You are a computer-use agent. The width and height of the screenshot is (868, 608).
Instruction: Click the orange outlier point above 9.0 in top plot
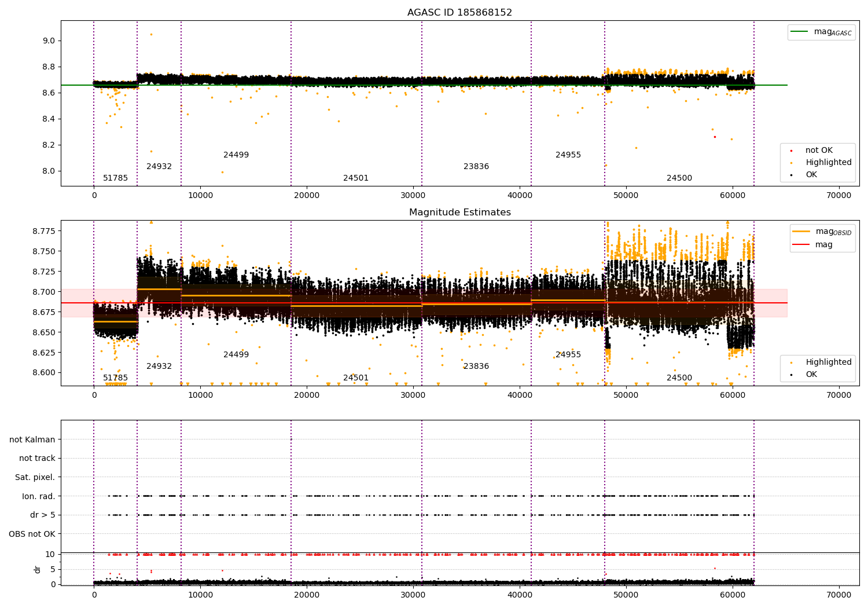click(151, 34)
